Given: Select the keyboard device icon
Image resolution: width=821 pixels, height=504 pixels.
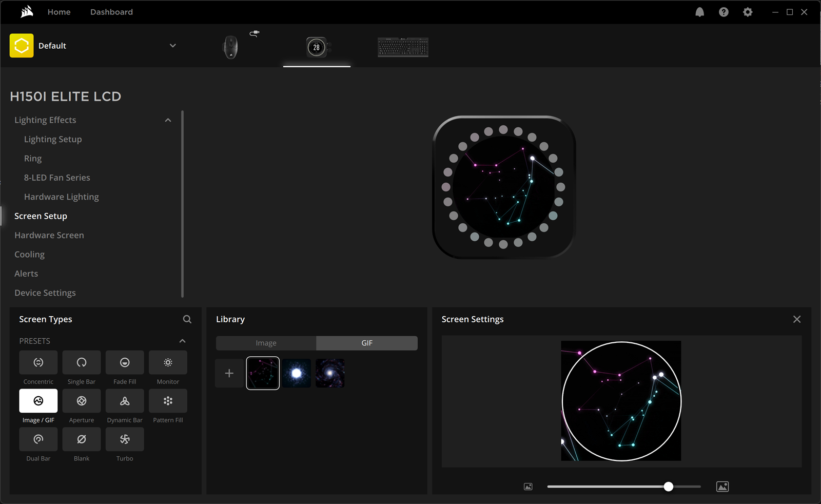Looking at the screenshot, I should click(403, 47).
